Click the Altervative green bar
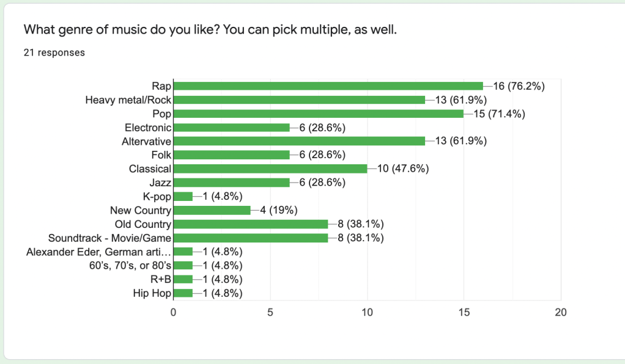 pyautogui.click(x=300, y=141)
